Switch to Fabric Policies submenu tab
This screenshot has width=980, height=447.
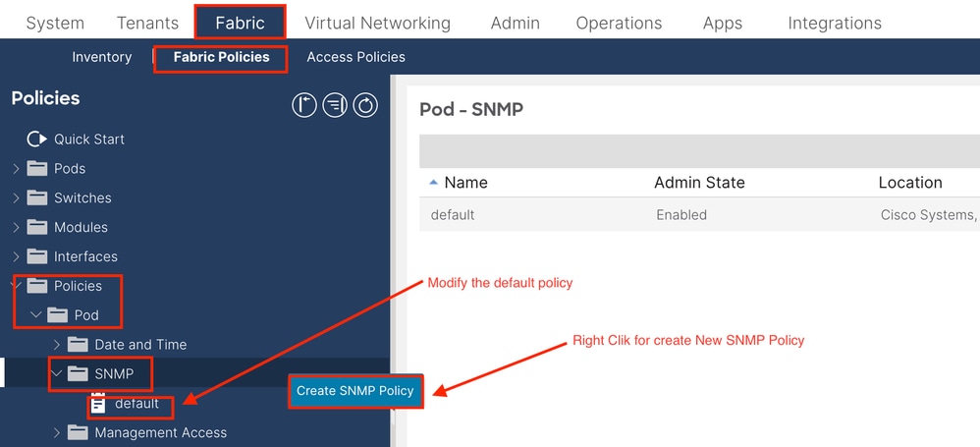[x=221, y=57]
